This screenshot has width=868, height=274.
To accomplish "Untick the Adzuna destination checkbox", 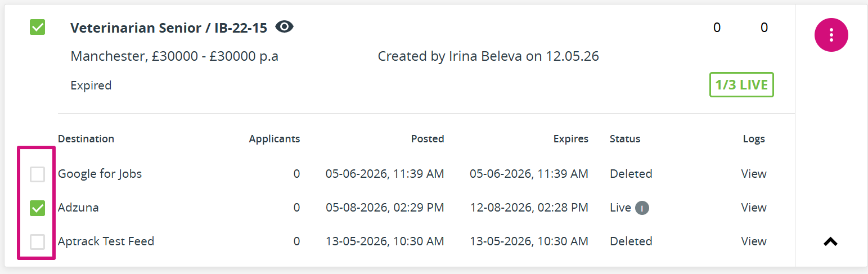I will coord(37,208).
